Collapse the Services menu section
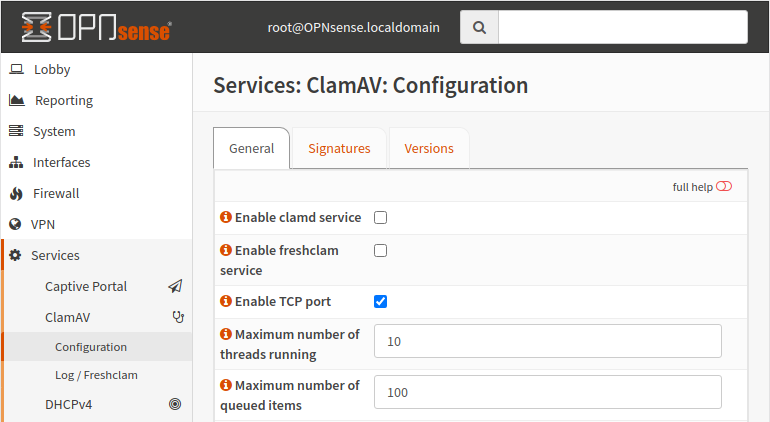This screenshot has height=422, width=770. (55, 255)
